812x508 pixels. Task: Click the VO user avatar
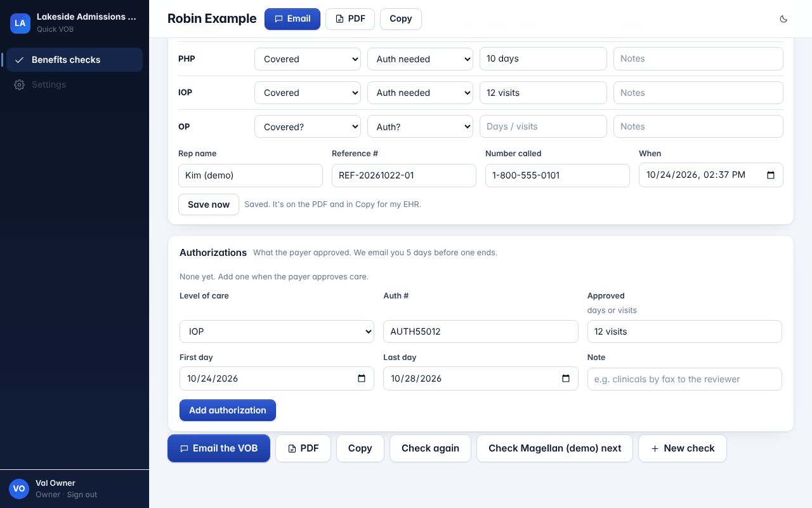pyautogui.click(x=19, y=488)
